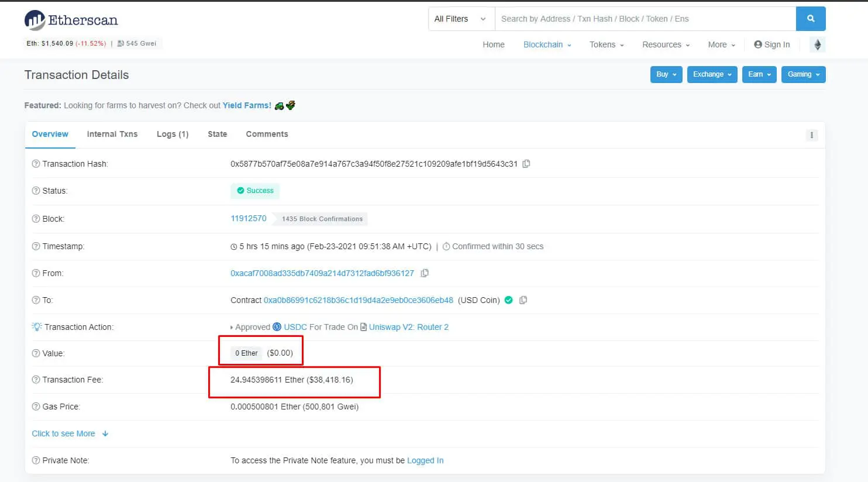This screenshot has width=868, height=482.
Task: Open the Gaming dropdown button
Action: [x=804, y=74]
